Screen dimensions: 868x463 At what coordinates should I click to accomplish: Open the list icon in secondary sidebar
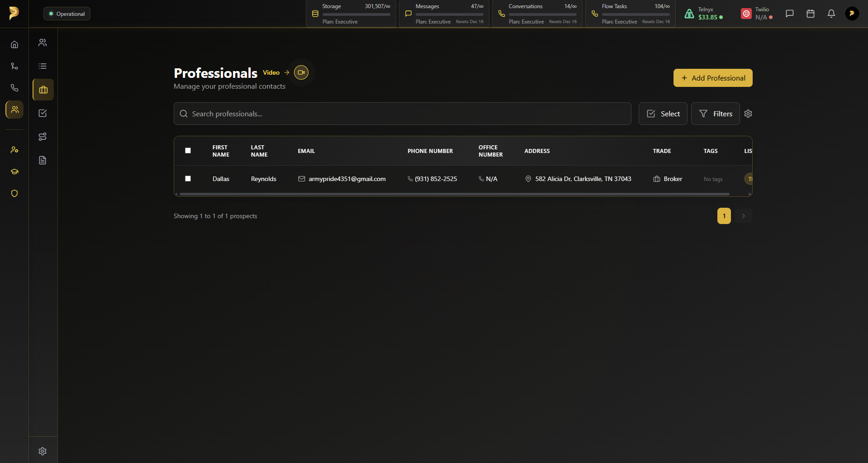43,66
